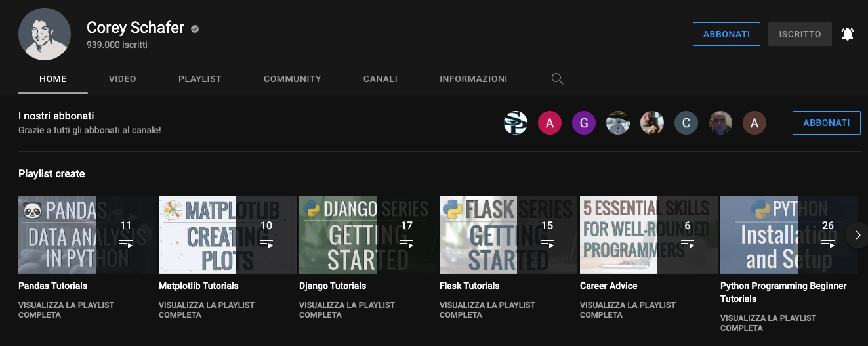Click ABBONATI button in channel header
Screen dimensions: 868x346
click(x=726, y=34)
